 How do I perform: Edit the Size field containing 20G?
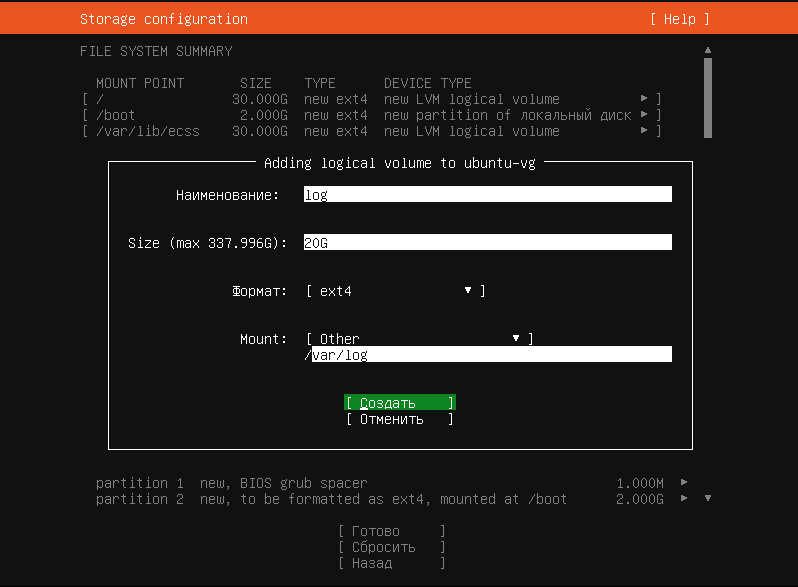(x=487, y=243)
